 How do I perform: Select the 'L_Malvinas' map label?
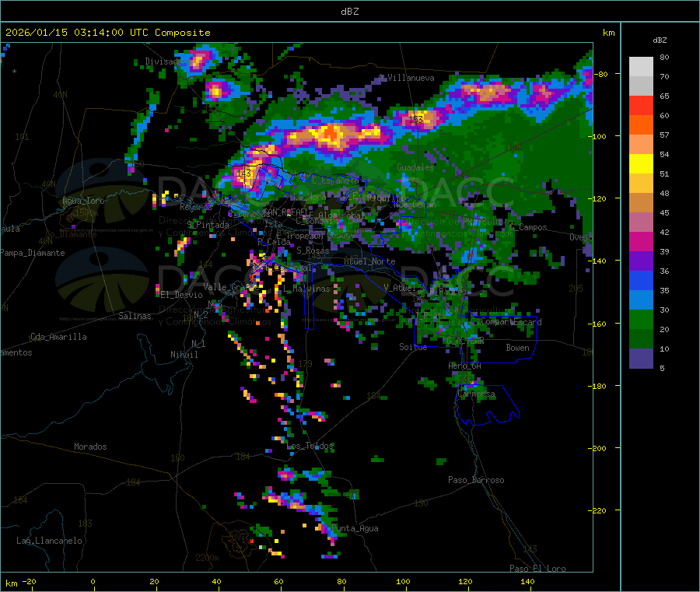306,289
